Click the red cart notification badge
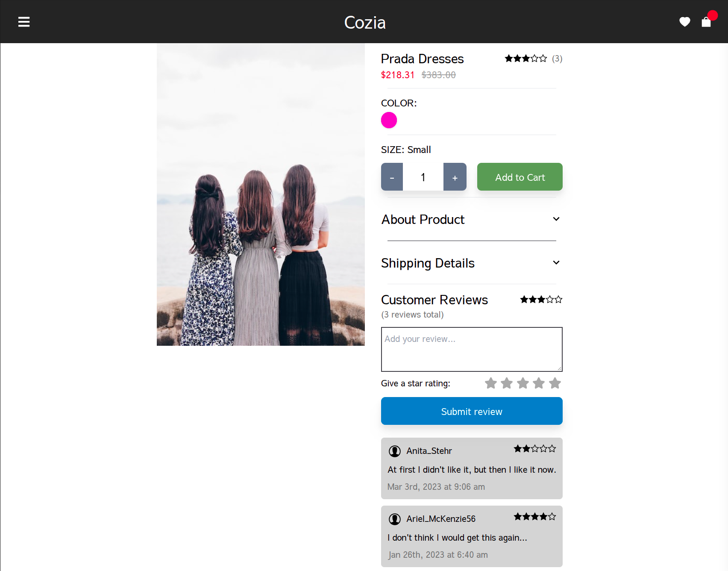 tap(712, 15)
